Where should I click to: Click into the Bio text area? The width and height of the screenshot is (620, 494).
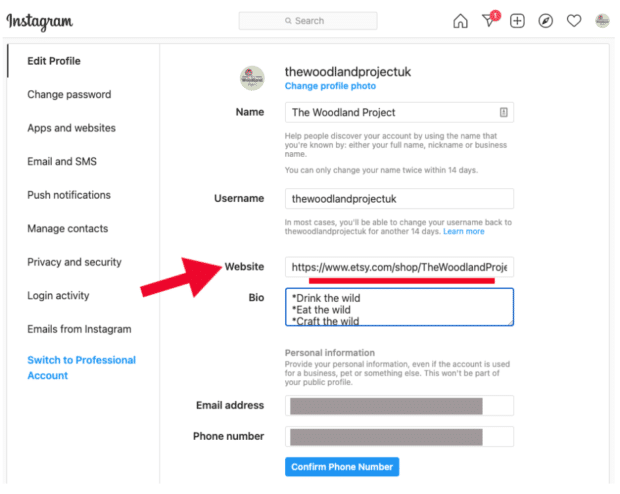398,307
